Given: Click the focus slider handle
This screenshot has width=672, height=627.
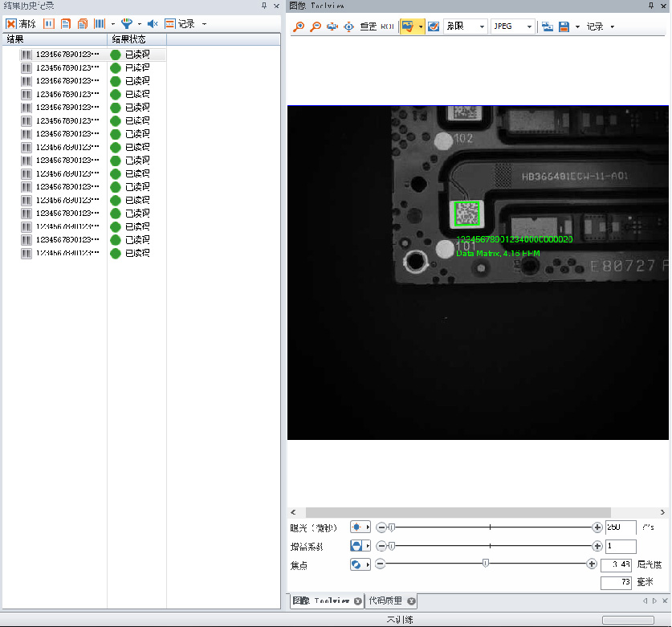Looking at the screenshot, I should click(x=486, y=563).
